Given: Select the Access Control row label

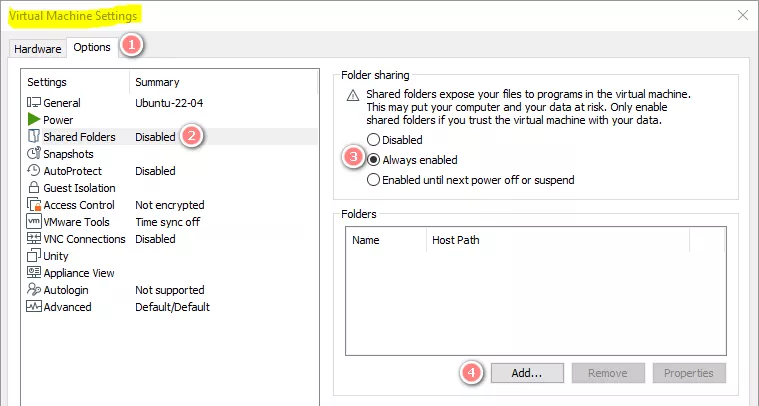Looking at the screenshot, I should click(x=79, y=205).
